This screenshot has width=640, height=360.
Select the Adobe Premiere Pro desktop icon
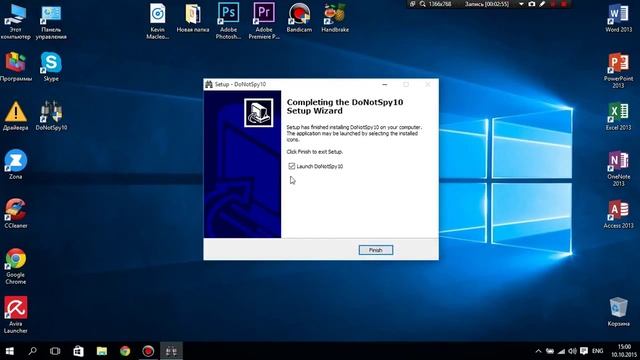pos(264,20)
